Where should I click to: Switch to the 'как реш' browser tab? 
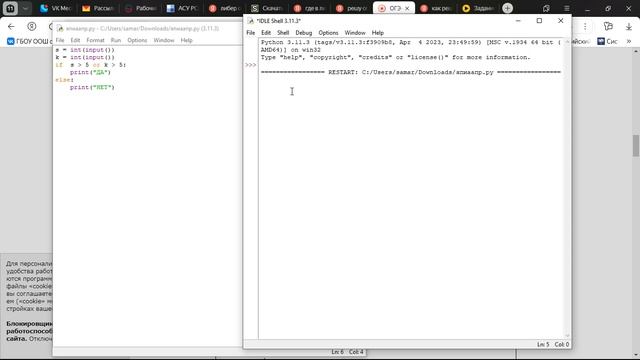436,8
